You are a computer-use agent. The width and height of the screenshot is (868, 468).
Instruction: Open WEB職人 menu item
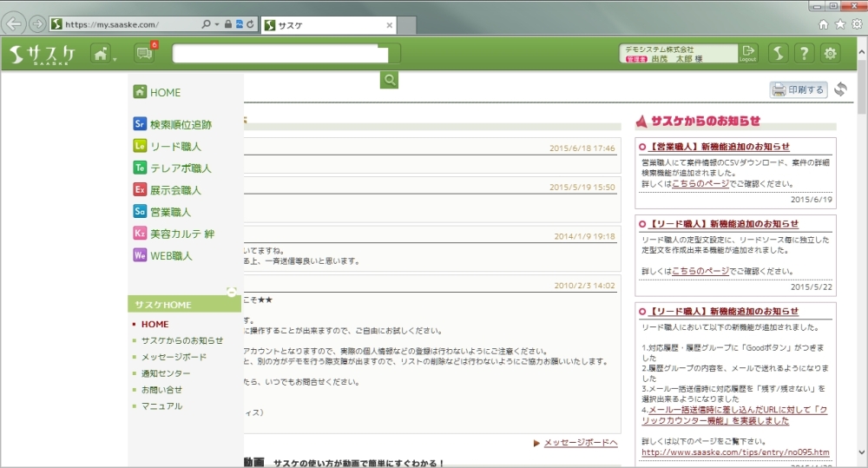[170, 256]
